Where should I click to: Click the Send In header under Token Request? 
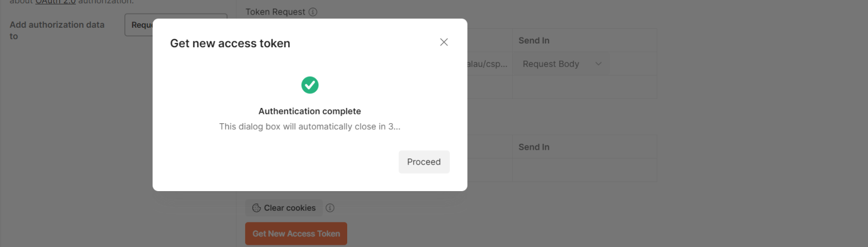[534, 41]
